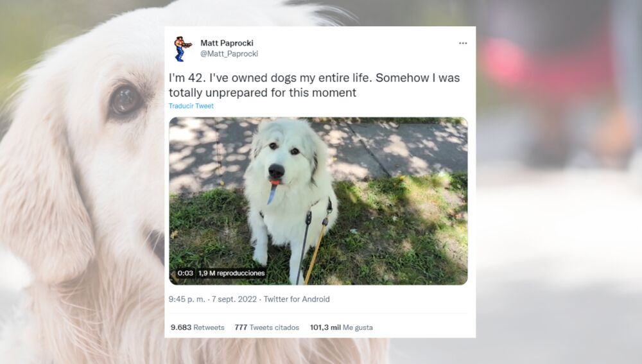The width and height of the screenshot is (642, 364).
Task: Click the text "totally unprepared for this moment"
Action: pyautogui.click(x=263, y=92)
